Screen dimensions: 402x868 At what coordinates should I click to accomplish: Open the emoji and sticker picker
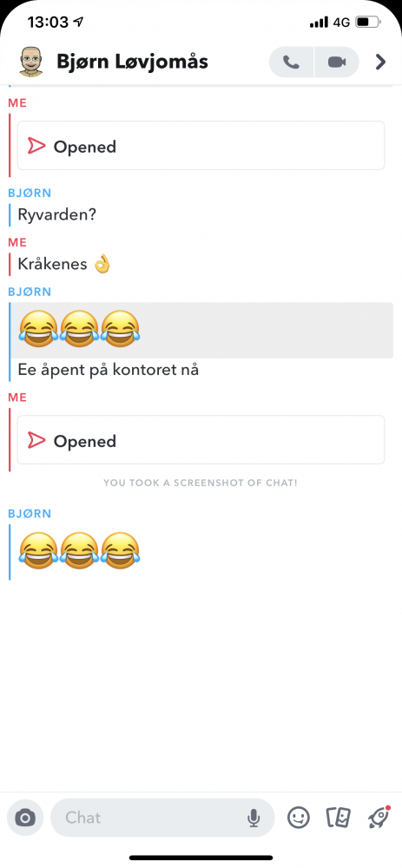(299, 817)
